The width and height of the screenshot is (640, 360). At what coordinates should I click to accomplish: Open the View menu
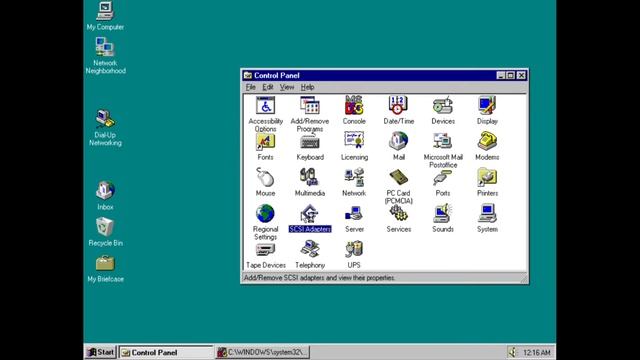287,87
